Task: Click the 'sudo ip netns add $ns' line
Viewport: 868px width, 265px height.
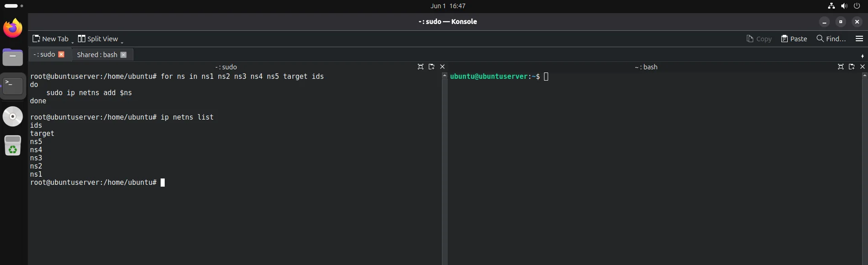Action: point(89,93)
